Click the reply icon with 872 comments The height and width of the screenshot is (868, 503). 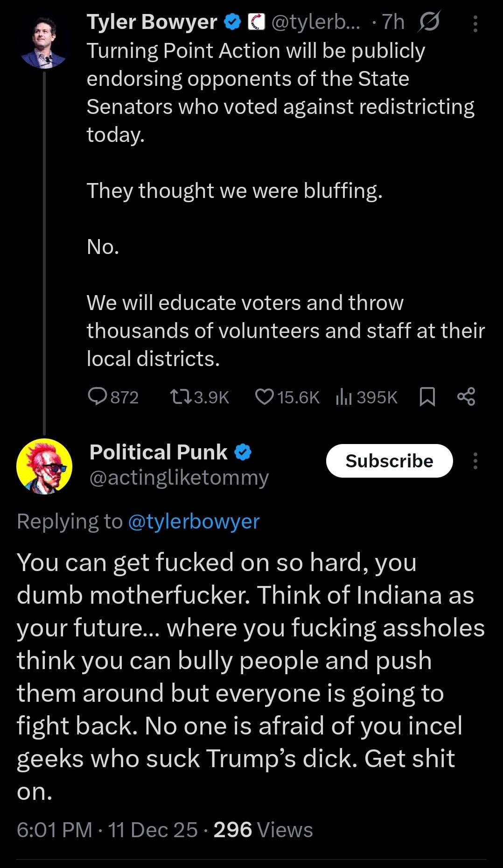pyautogui.click(x=98, y=396)
